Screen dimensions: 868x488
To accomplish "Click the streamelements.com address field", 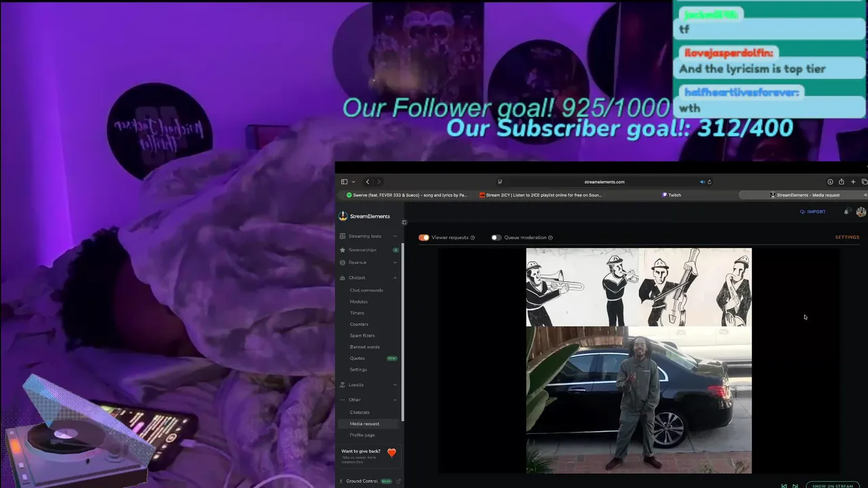I will click(x=604, y=182).
